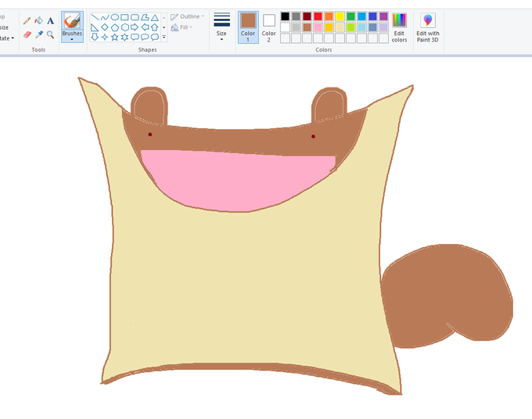The width and height of the screenshot is (532, 419).
Task: Pick the light yellow color swatch
Action: point(340,27)
